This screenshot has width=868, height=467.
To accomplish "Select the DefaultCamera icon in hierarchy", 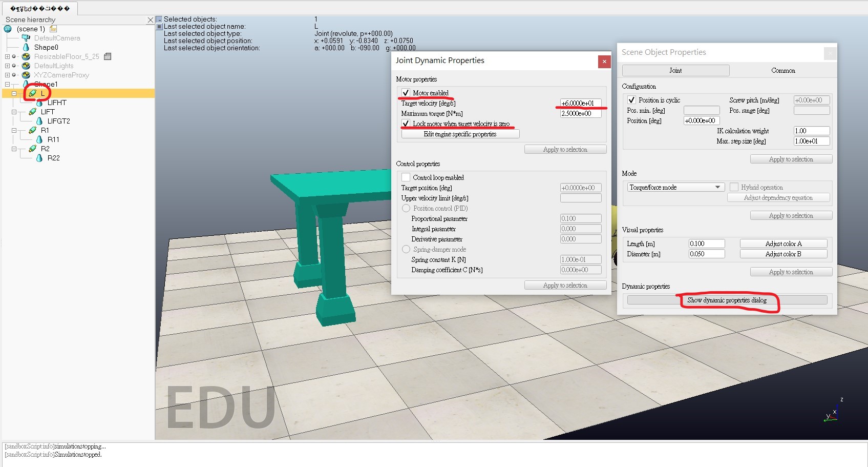I will pos(26,38).
